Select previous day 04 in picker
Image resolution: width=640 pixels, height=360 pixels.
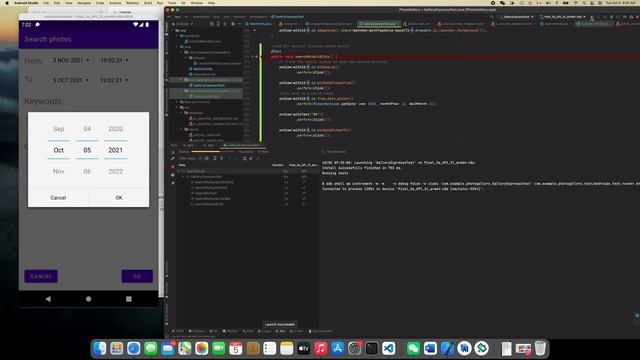click(x=87, y=129)
